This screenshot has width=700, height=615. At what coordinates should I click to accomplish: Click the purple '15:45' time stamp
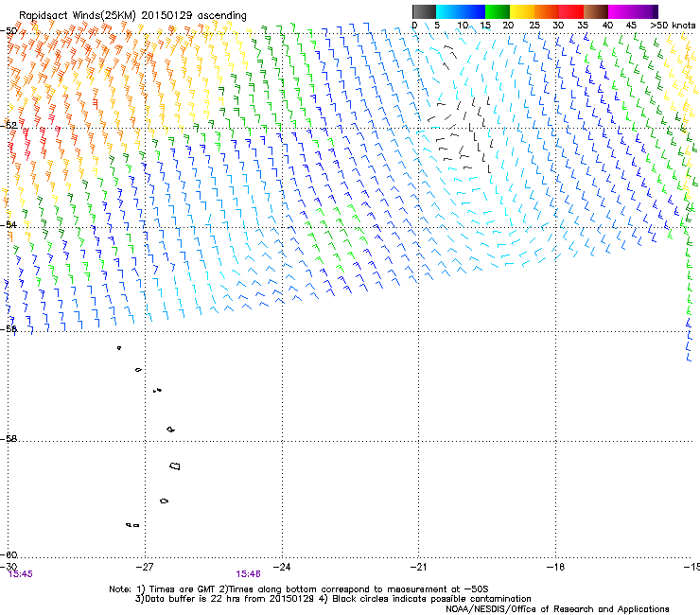tap(21, 574)
